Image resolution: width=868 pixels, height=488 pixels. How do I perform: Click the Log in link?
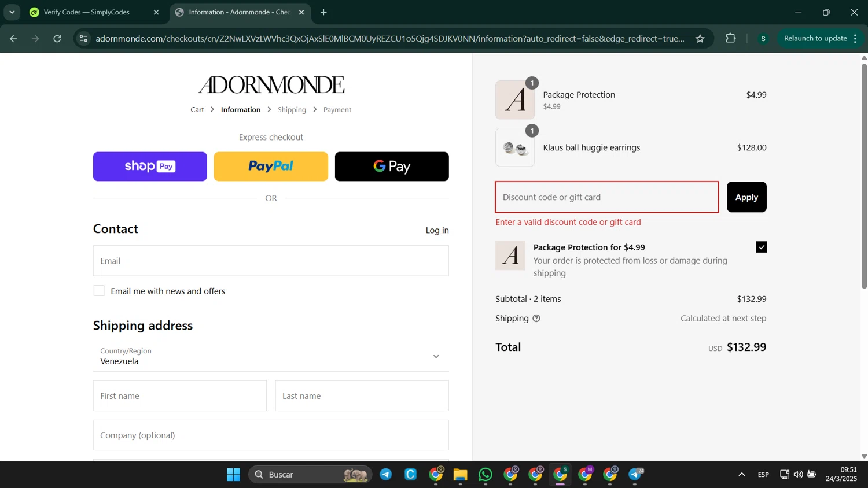(x=437, y=230)
